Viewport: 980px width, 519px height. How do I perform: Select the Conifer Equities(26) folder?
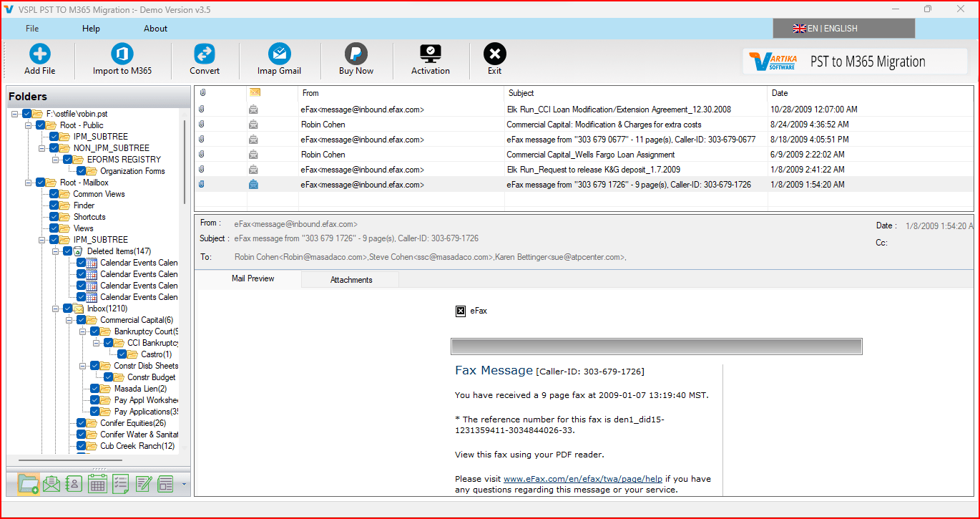132,423
